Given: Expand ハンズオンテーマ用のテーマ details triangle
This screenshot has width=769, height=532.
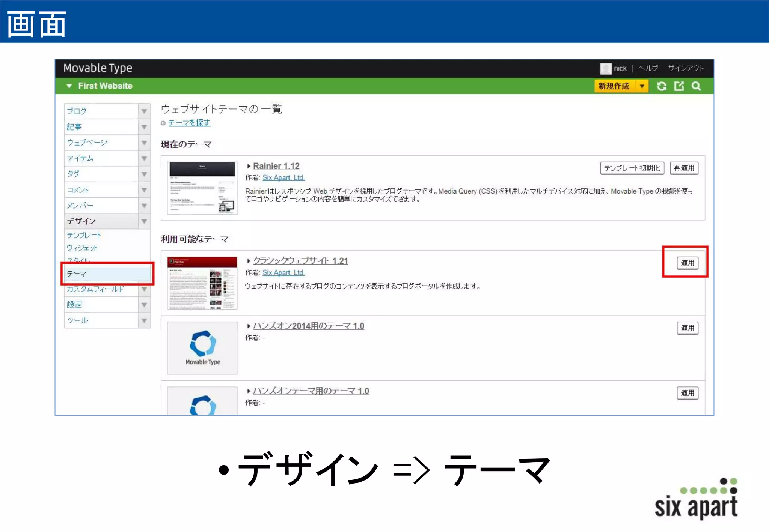Looking at the screenshot, I should tap(249, 391).
